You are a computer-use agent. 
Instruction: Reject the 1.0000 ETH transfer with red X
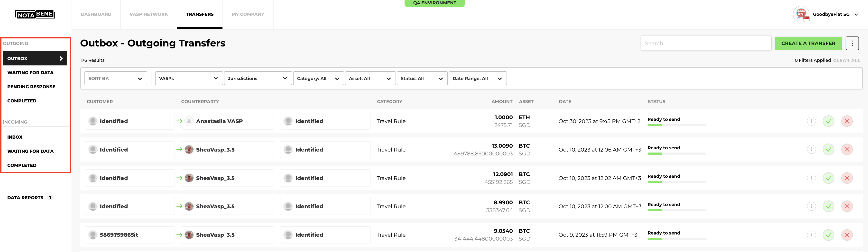(847, 121)
